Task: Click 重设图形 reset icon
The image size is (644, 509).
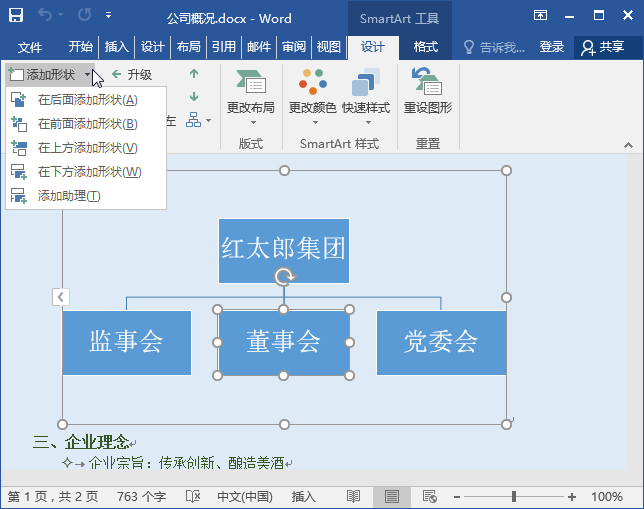Action: coord(428,92)
